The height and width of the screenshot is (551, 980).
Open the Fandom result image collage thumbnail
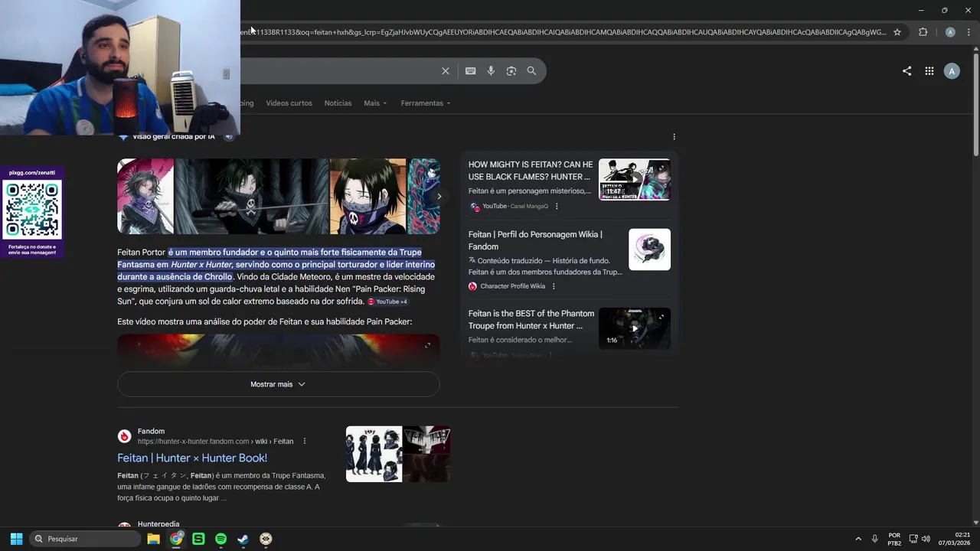click(397, 454)
